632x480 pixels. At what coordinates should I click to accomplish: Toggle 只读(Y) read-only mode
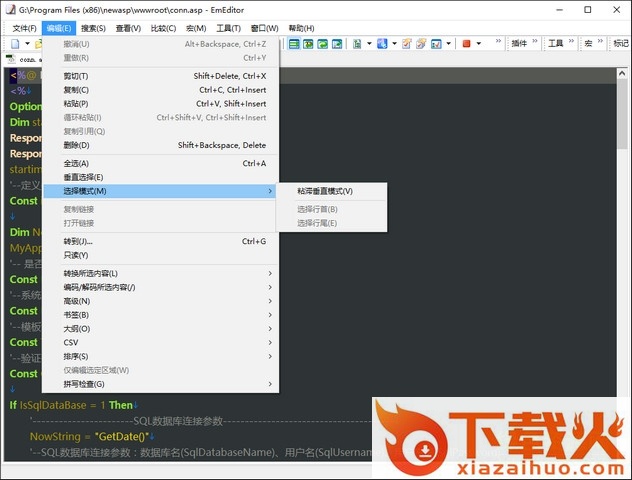coord(160,255)
